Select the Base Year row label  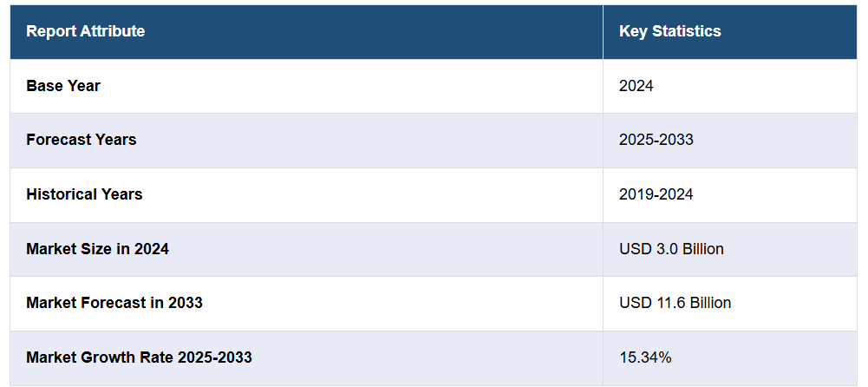[x=63, y=86]
